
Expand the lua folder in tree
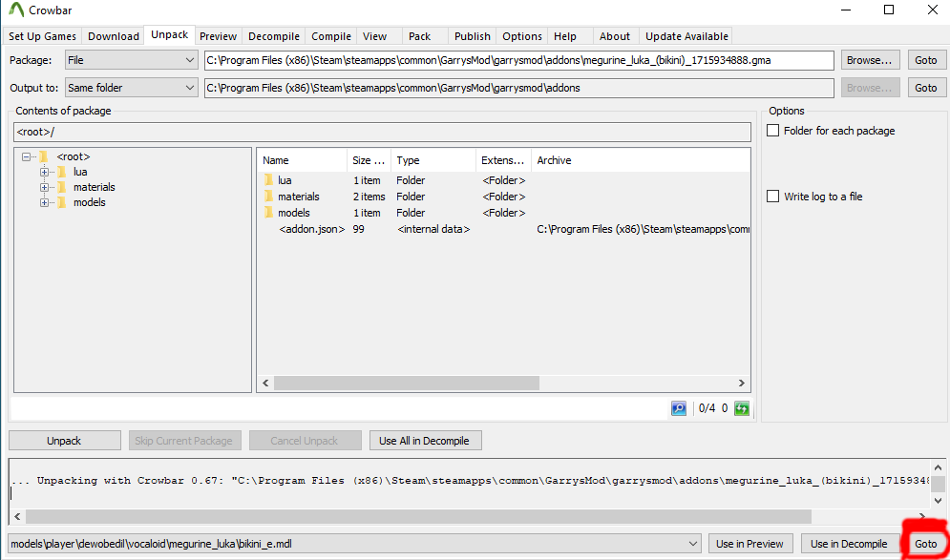(x=44, y=172)
